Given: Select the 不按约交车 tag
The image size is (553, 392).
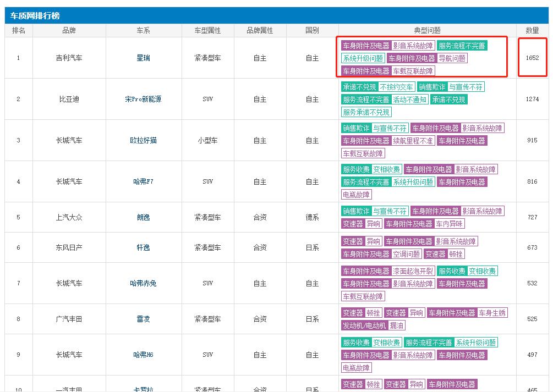Looking at the screenshot, I should tap(396, 87).
